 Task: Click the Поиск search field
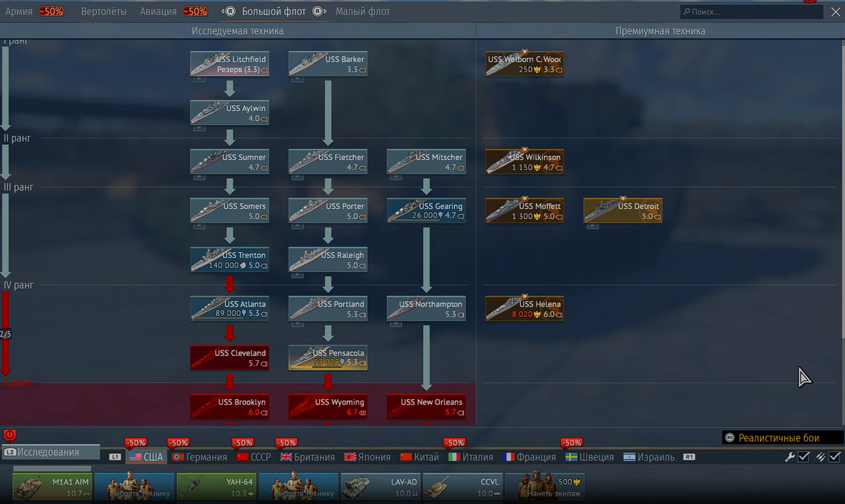pos(751,12)
